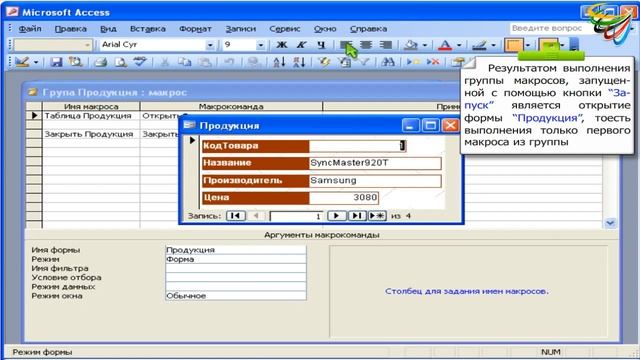Run the spelling check icon
Image resolution: width=640 pixels, height=360 pixels.
click(x=140, y=62)
